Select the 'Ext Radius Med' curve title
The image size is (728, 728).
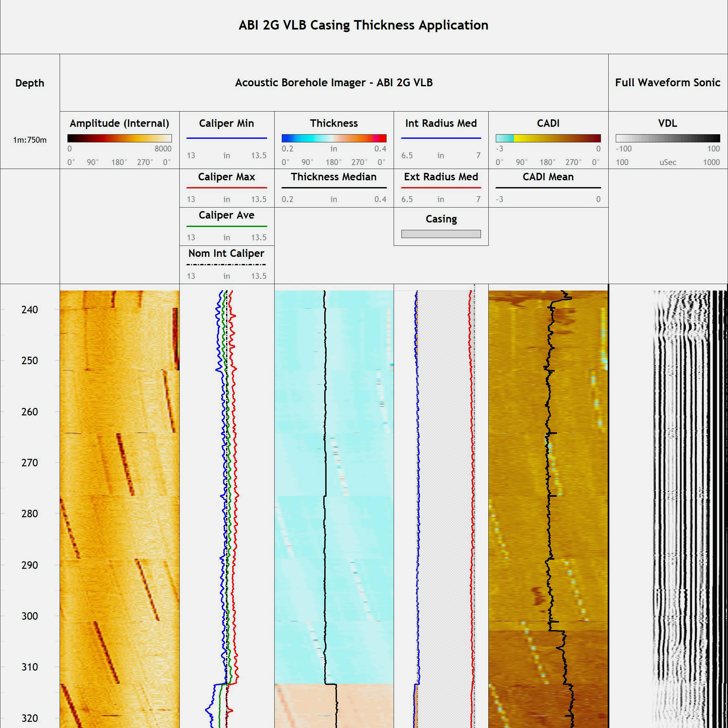point(441,177)
